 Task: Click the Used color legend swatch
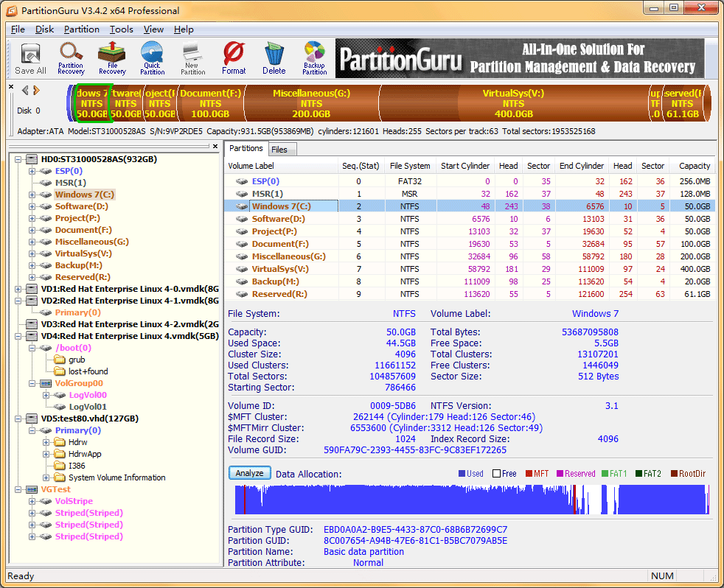[x=462, y=474]
